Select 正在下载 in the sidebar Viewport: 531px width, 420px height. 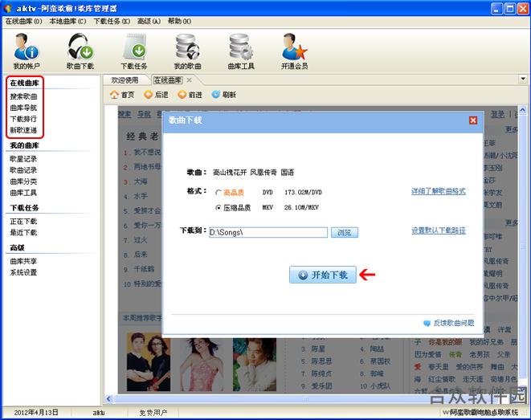click(23, 222)
